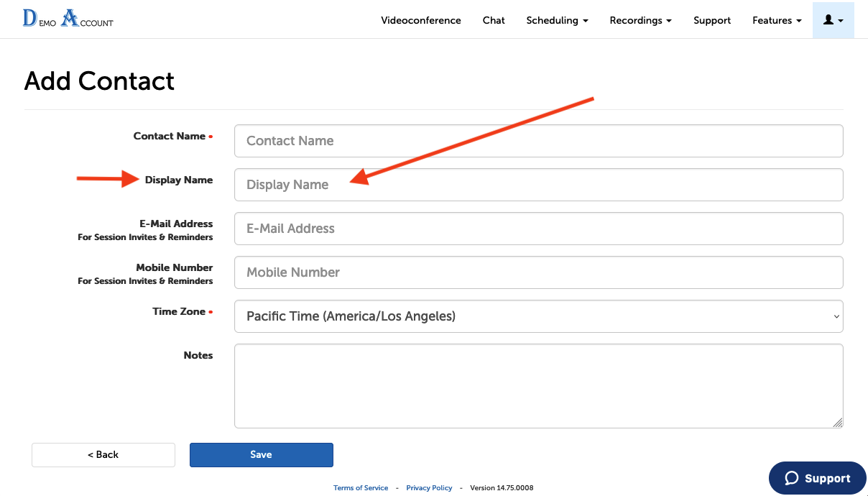
Task: Open the user profile icon menu
Action: coord(833,20)
